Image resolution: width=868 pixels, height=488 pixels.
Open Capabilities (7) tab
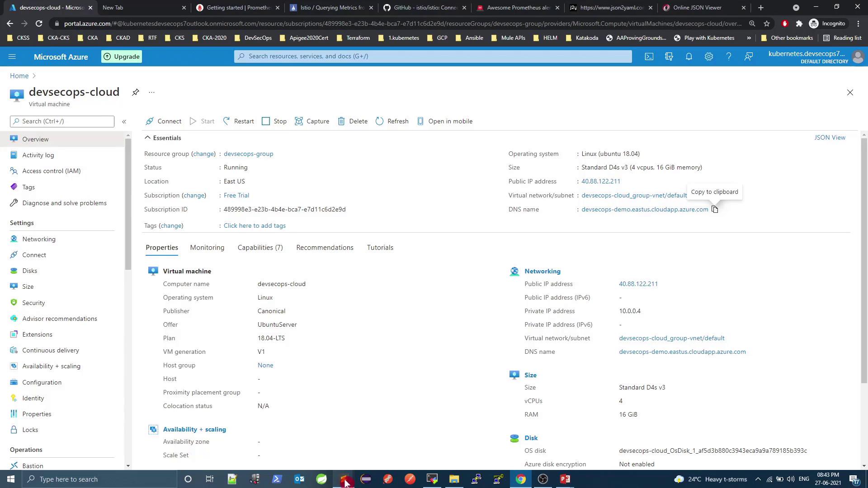(260, 248)
